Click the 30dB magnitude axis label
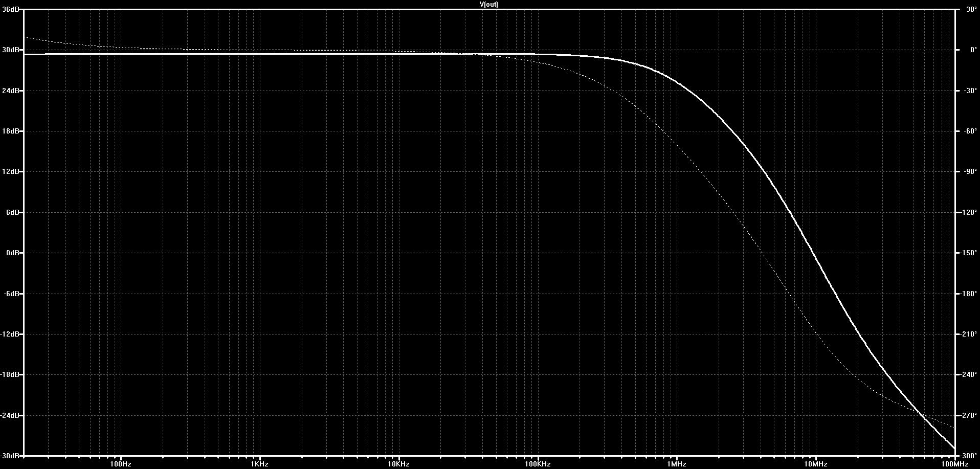The width and height of the screenshot is (980, 469). (10, 50)
